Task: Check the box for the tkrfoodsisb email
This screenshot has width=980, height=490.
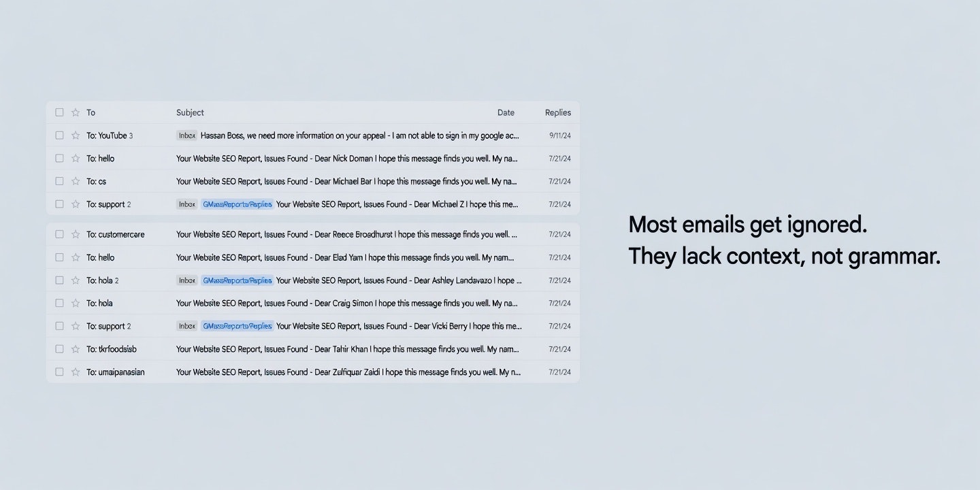Action: tap(59, 349)
